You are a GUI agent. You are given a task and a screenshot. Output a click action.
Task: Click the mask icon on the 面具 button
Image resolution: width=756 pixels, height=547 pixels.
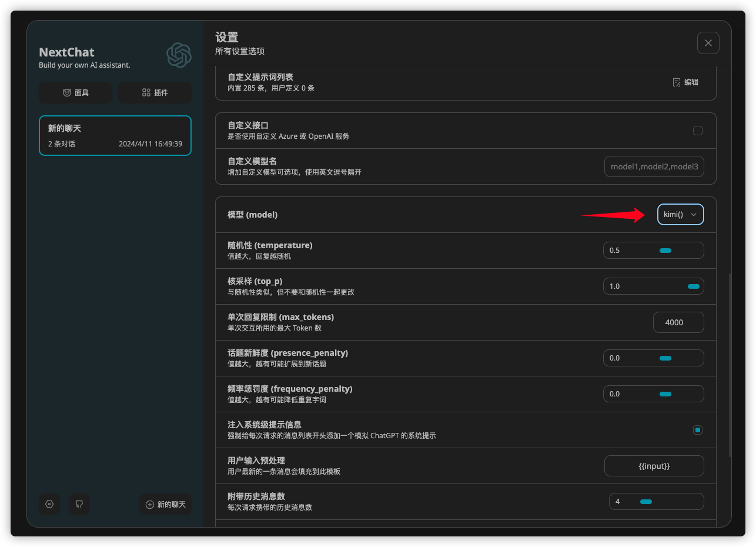click(66, 92)
